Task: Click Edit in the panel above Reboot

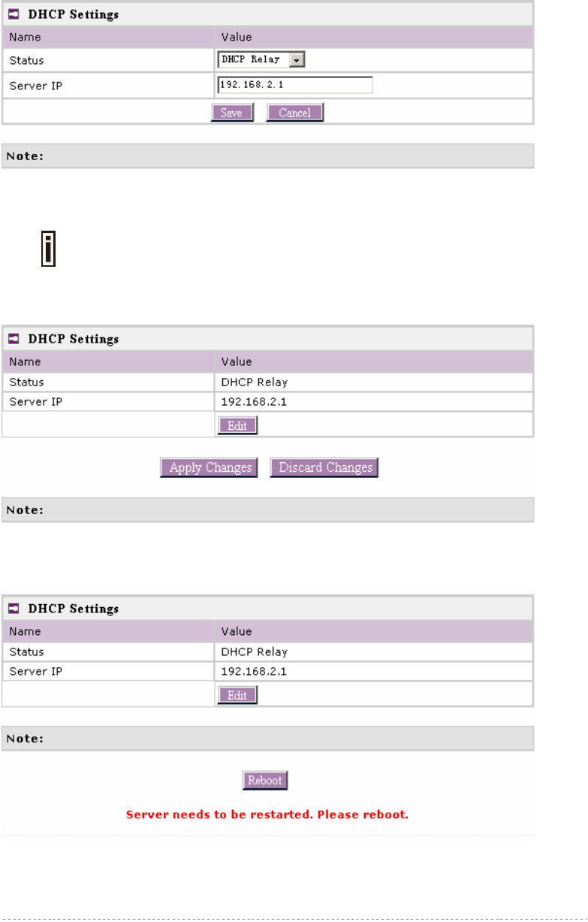Action: pyautogui.click(x=237, y=695)
